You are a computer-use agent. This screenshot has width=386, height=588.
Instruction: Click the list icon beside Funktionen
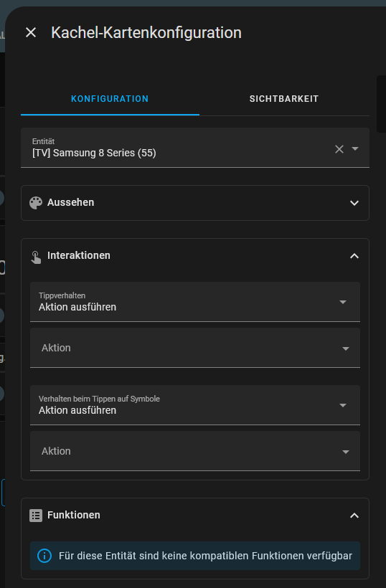[36, 516]
